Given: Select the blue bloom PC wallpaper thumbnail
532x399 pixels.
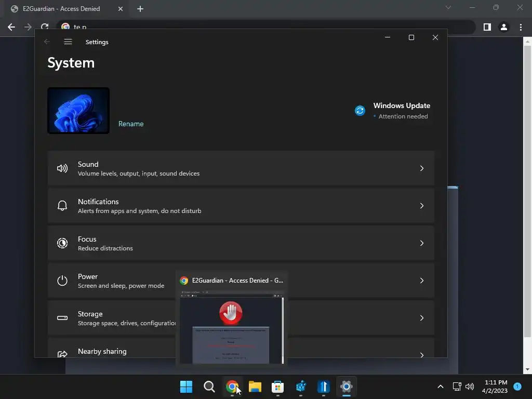Looking at the screenshot, I should [78, 111].
